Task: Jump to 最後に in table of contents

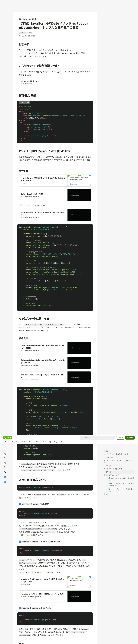Action: pyautogui.click(x=106, y=494)
